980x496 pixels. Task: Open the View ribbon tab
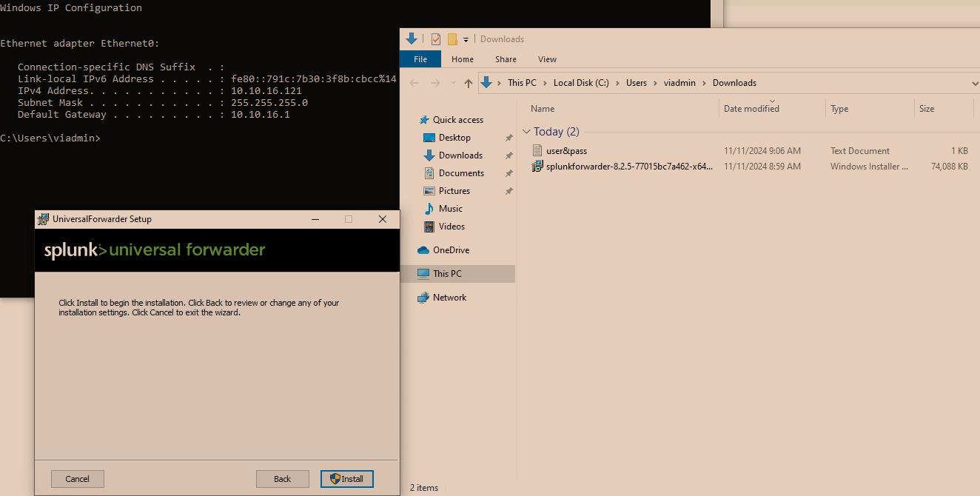coord(548,59)
